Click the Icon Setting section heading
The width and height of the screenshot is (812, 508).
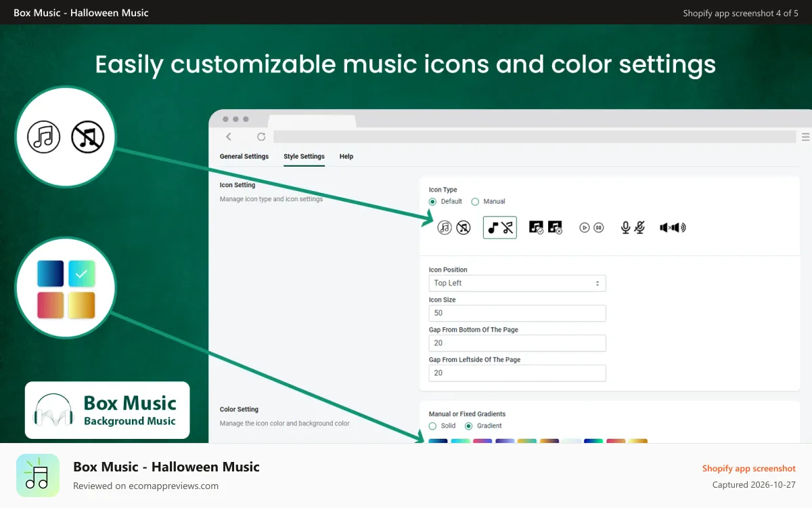(x=238, y=185)
